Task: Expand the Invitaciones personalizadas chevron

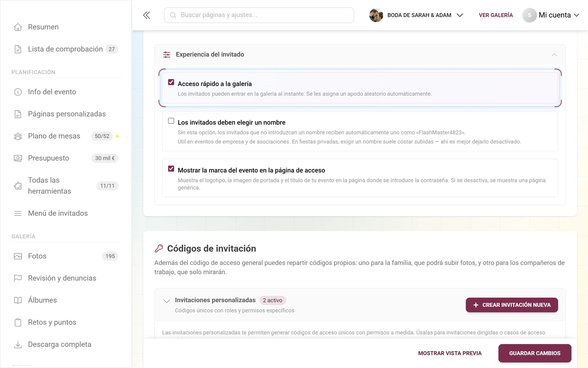Action: (x=167, y=301)
